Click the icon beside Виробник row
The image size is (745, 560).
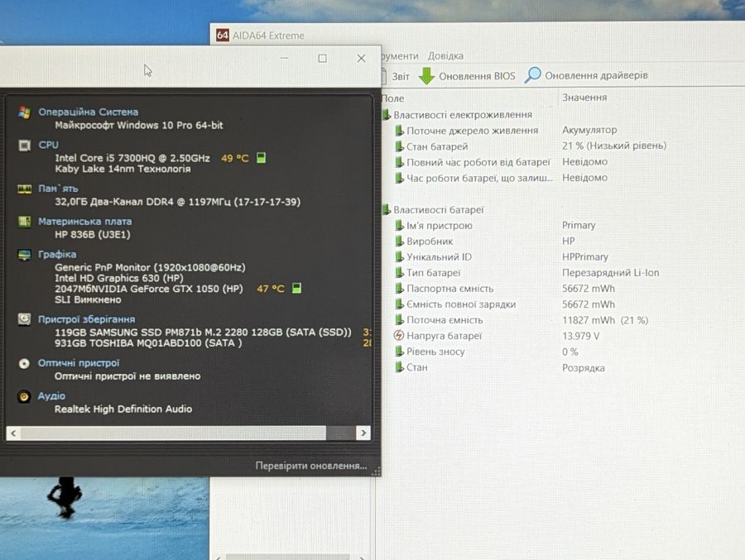400,242
